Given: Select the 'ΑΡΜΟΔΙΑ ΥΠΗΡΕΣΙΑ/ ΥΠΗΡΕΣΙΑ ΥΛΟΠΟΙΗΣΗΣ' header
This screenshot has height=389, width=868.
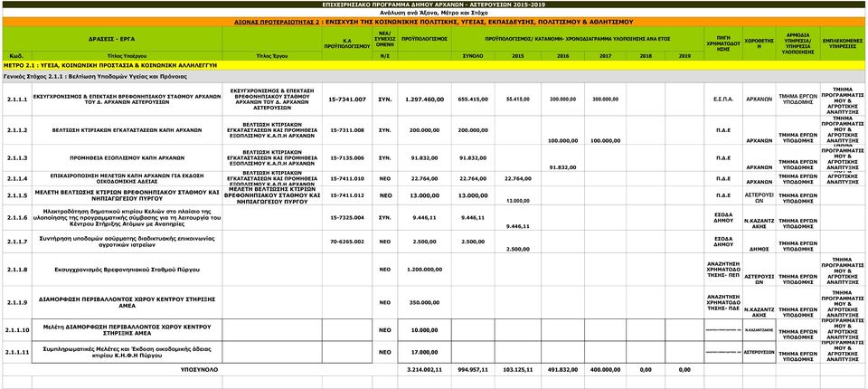Looking at the screenshot, I should [x=797, y=43].
